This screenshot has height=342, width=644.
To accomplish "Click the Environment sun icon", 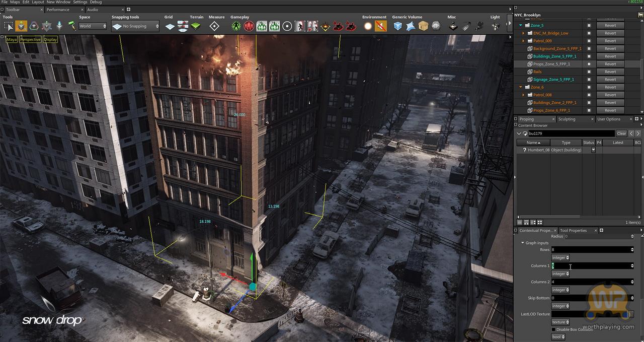I will pos(368,26).
